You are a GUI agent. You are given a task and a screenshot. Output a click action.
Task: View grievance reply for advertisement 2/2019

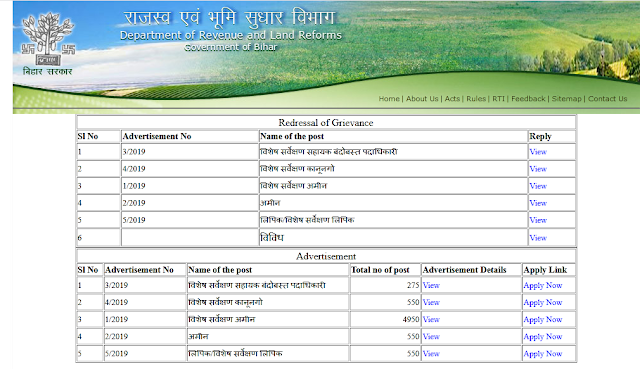tap(538, 203)
